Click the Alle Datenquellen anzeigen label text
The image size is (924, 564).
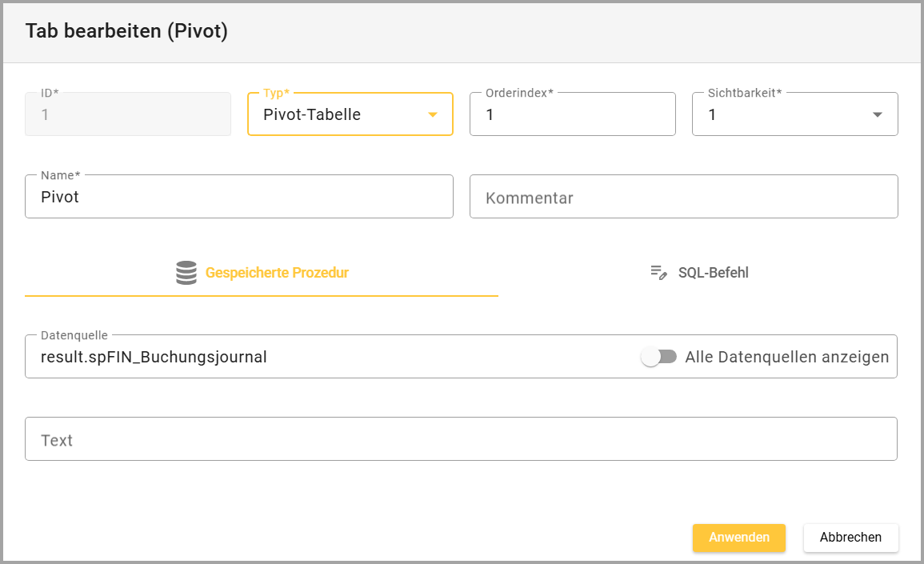click(x=786, y=357)
